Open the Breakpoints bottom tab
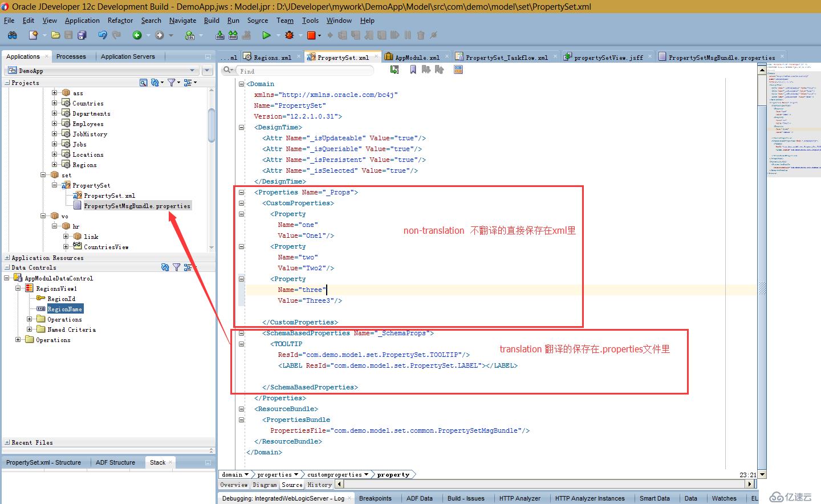 [x=375, y=498]
